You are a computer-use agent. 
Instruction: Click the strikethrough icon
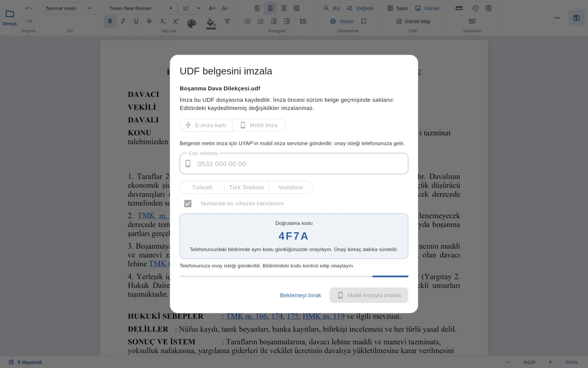point(149,21)
